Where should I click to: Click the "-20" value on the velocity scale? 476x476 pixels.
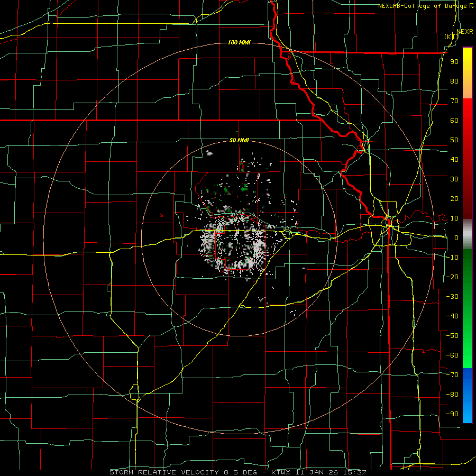452,277
